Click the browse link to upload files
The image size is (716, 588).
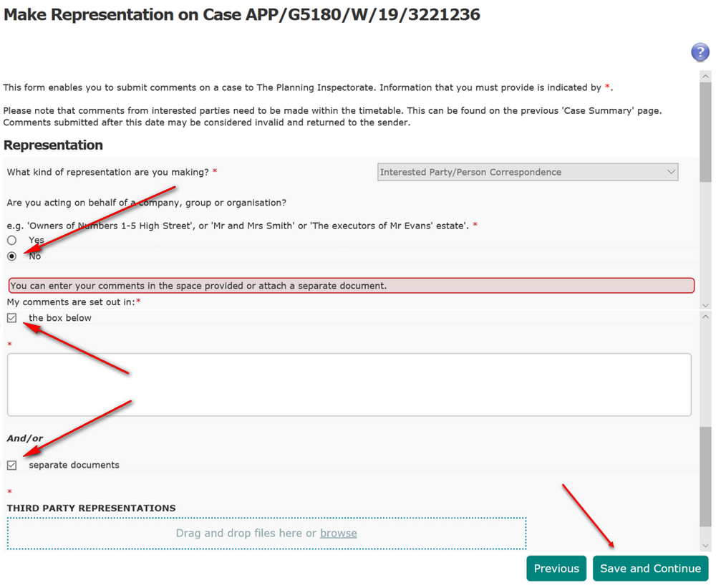(339, 533)
